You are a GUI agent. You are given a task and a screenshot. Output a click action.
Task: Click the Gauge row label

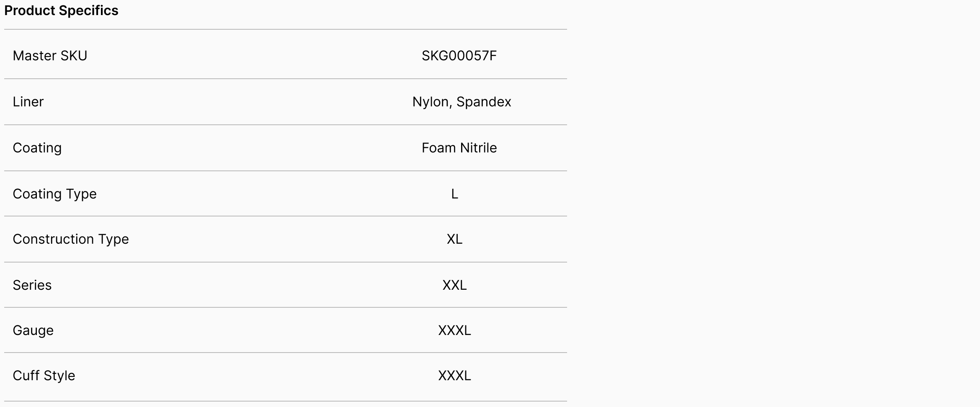33,330
